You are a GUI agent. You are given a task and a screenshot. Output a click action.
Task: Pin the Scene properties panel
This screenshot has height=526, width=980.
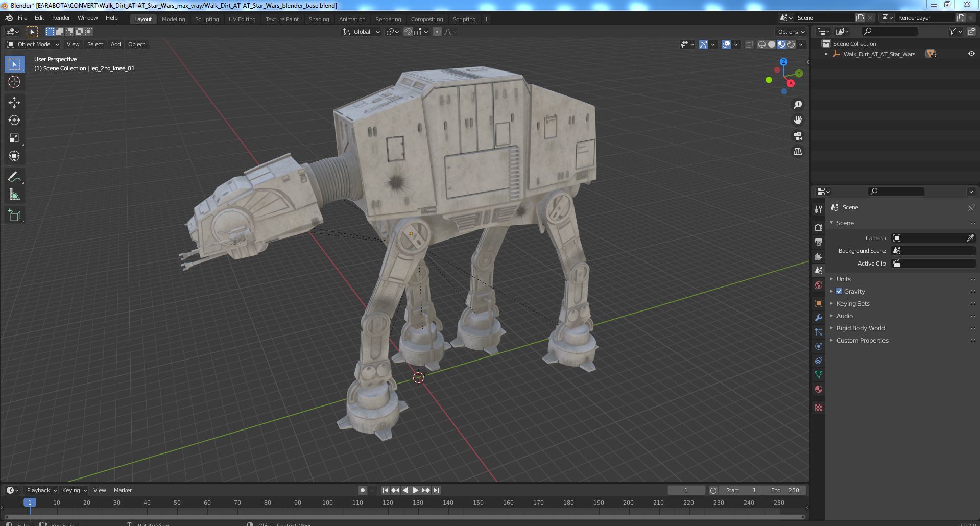click(971, 207)
